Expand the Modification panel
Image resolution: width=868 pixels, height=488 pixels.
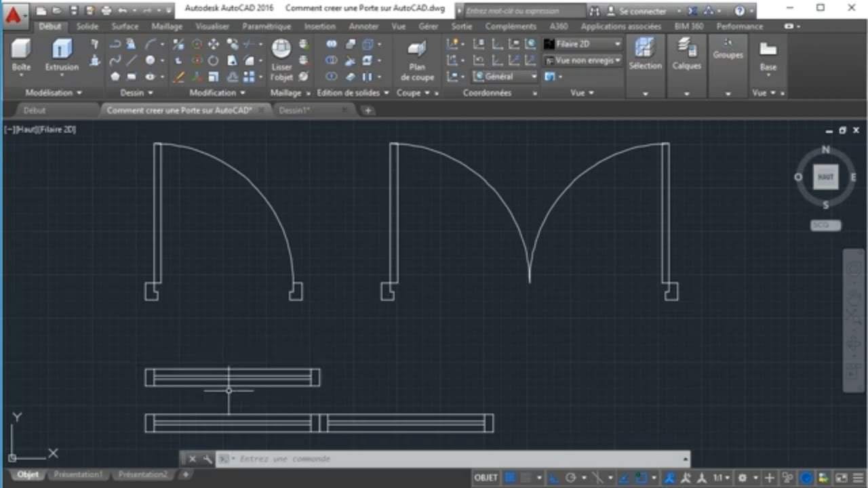(217, 93)
